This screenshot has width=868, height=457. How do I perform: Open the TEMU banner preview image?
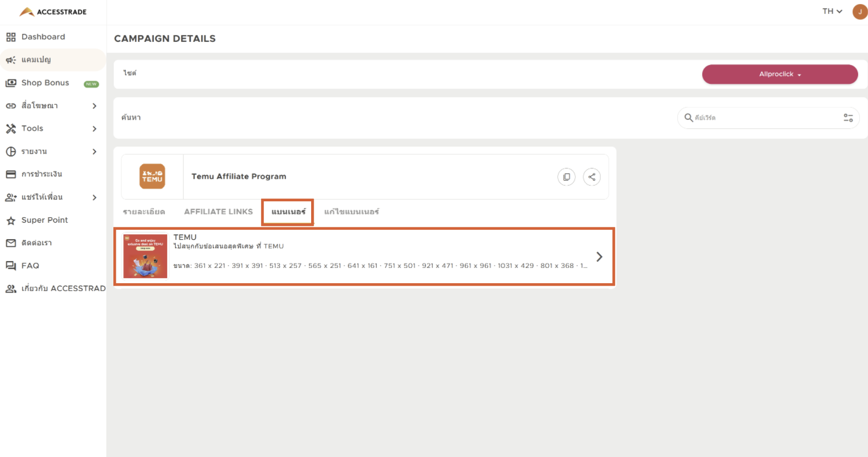[145, 256]
